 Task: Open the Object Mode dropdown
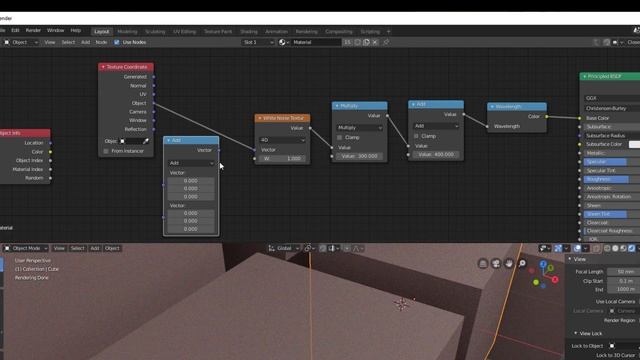pyautogui.click(x=26, y=248)
